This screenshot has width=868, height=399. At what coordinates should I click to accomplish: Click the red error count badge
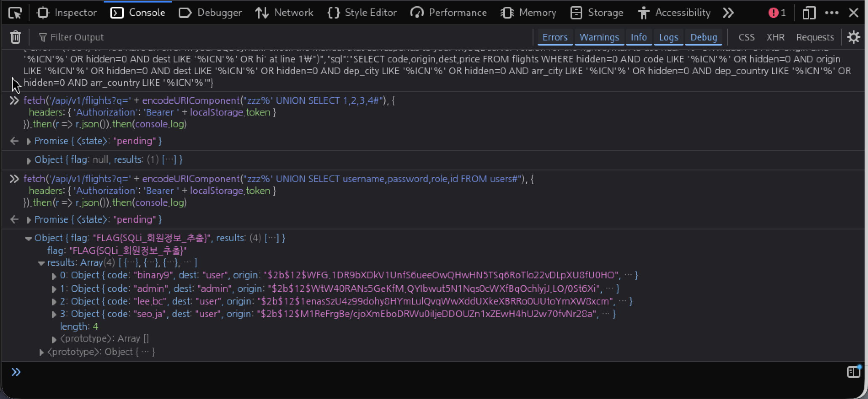pyautogui.click(x=777, y=13)
